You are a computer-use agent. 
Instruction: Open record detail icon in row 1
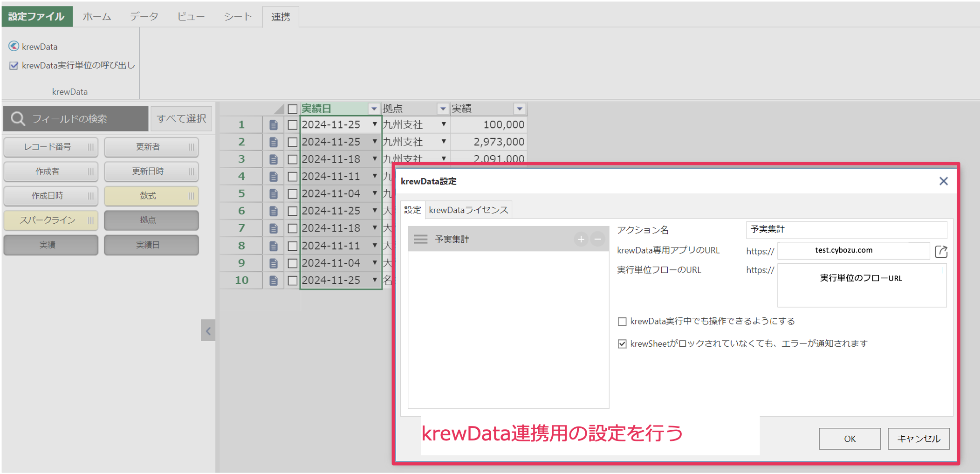pos(274,125)
